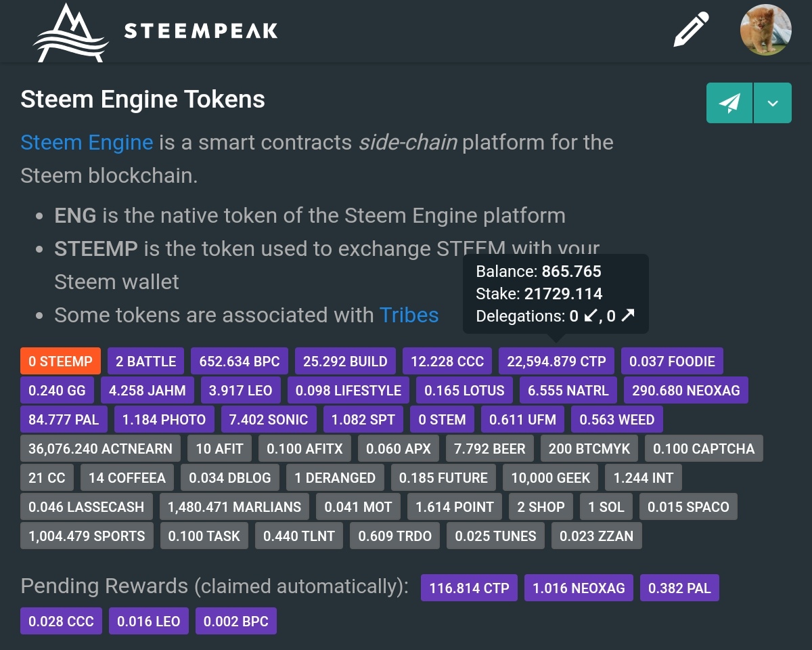The width and height of the screenshot is (812, 650).
Task: Select the 1.016 NEOXAG pending reward
Action: coord(579,588)
